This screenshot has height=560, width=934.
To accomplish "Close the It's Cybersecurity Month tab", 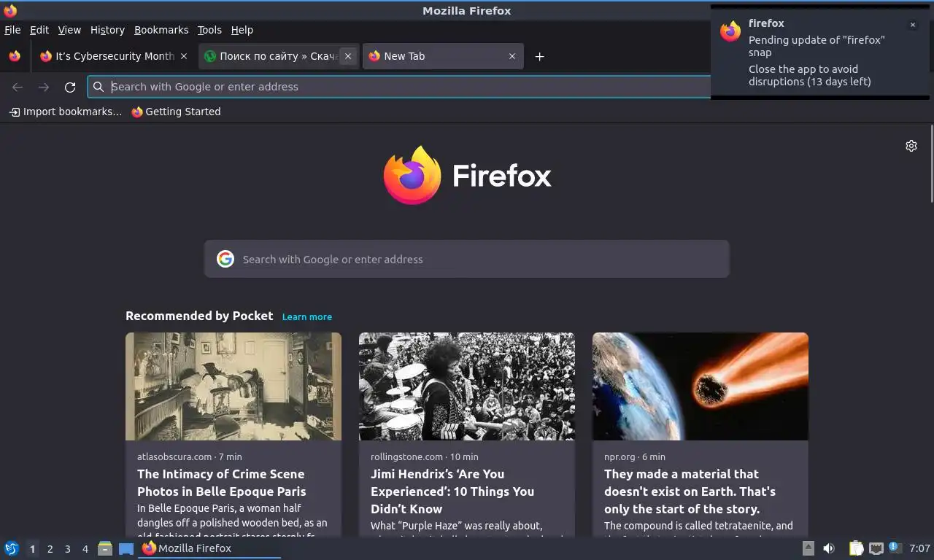I will tap(184, 56).
